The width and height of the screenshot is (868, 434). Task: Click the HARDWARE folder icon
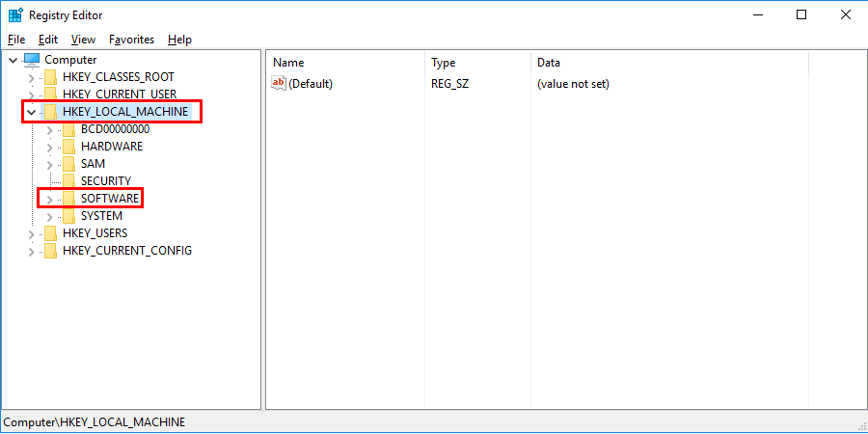pyautogui.click(x=68, y=147)
